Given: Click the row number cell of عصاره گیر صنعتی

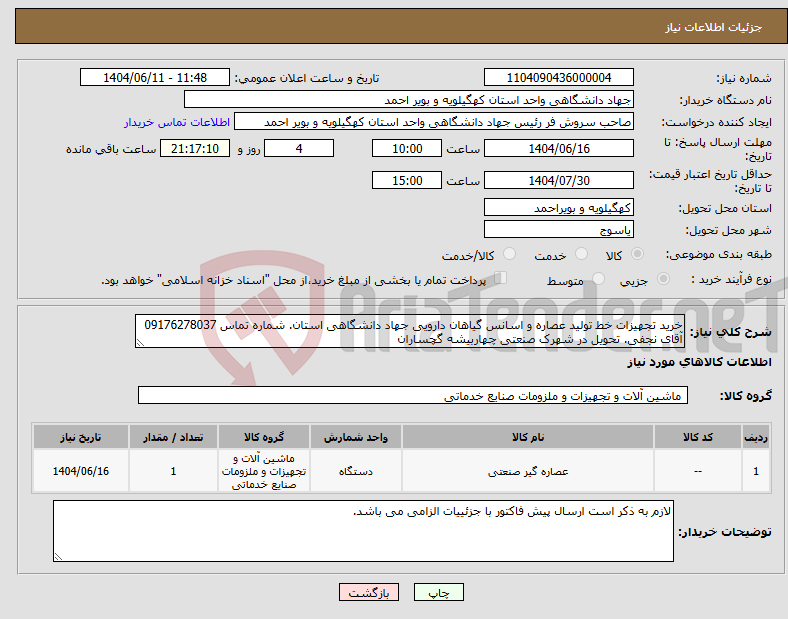Looking at the screenshot, I should 756,471.
